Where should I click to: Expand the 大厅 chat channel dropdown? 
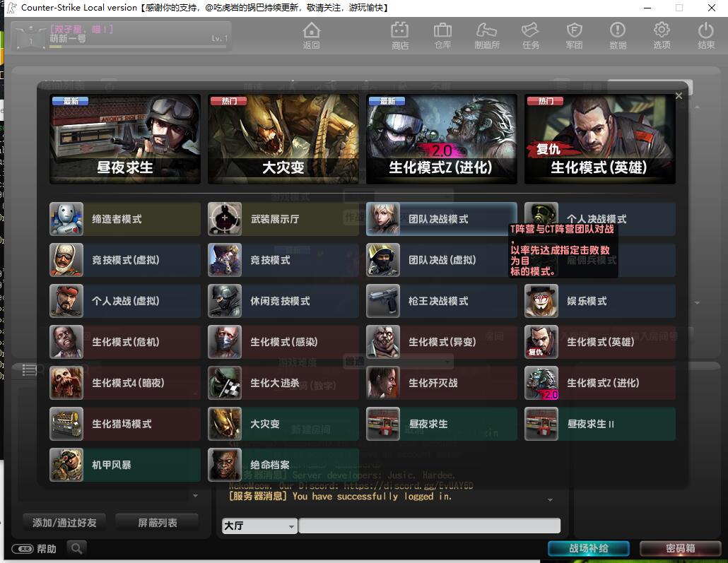point(292,526)
